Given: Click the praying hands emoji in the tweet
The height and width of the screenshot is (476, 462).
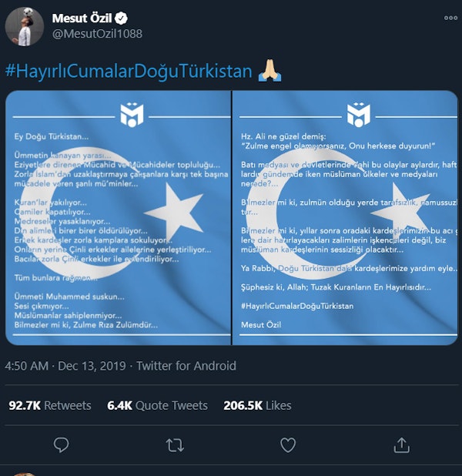Looking at the screenshot, I should 269,71.
